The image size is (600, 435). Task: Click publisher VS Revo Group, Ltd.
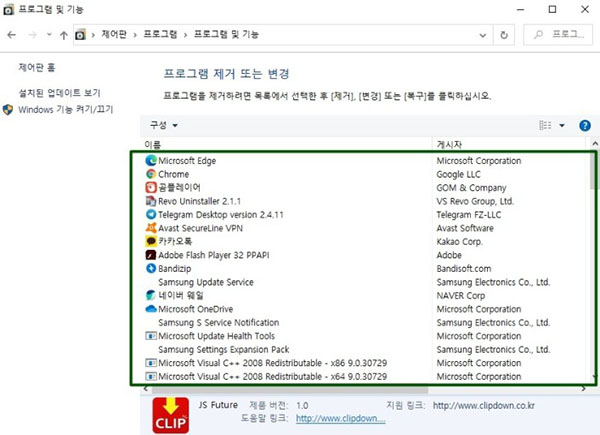tap(475, 201)
